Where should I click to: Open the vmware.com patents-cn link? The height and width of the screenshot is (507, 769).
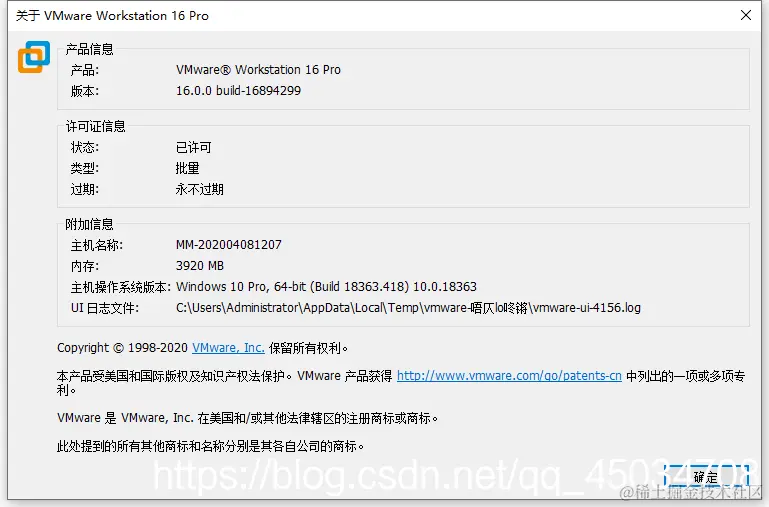(509, 376)
